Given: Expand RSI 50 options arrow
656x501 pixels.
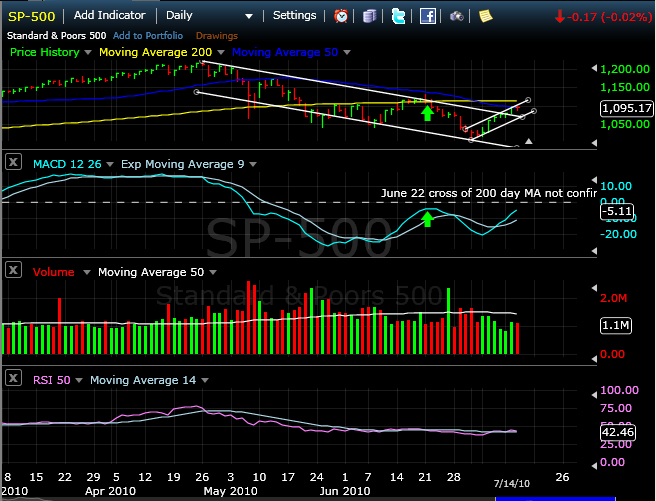Looking at the screenshot, I should click(79, 380).
